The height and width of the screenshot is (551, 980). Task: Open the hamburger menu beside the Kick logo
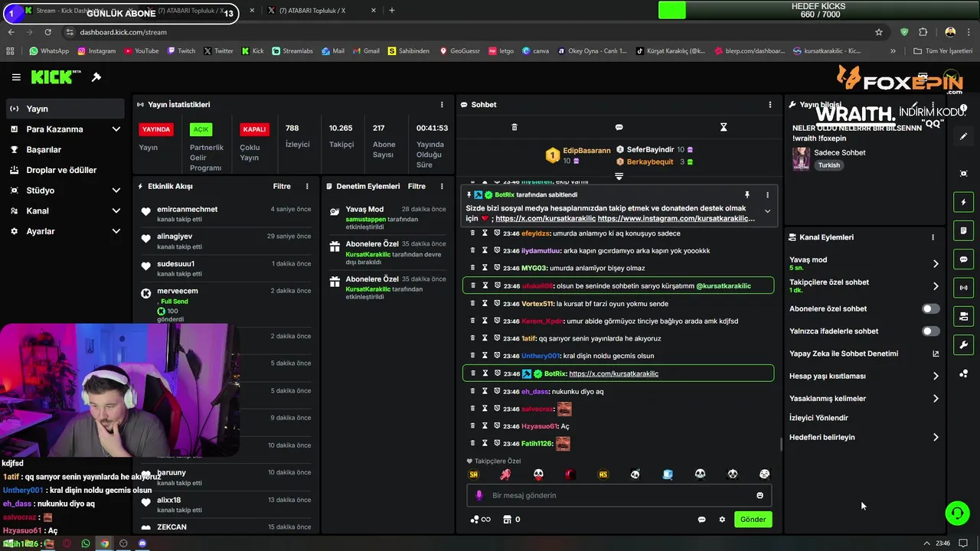click(16, 77)
